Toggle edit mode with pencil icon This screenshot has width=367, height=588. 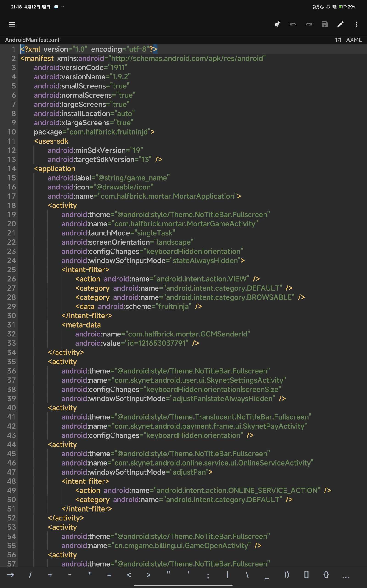(340, 24)
